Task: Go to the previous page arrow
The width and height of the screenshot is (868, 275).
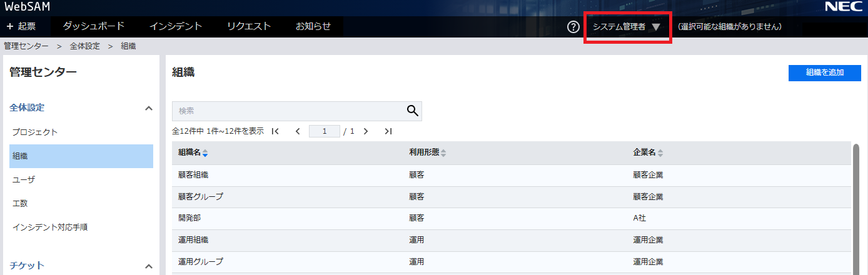Action: 298,131
